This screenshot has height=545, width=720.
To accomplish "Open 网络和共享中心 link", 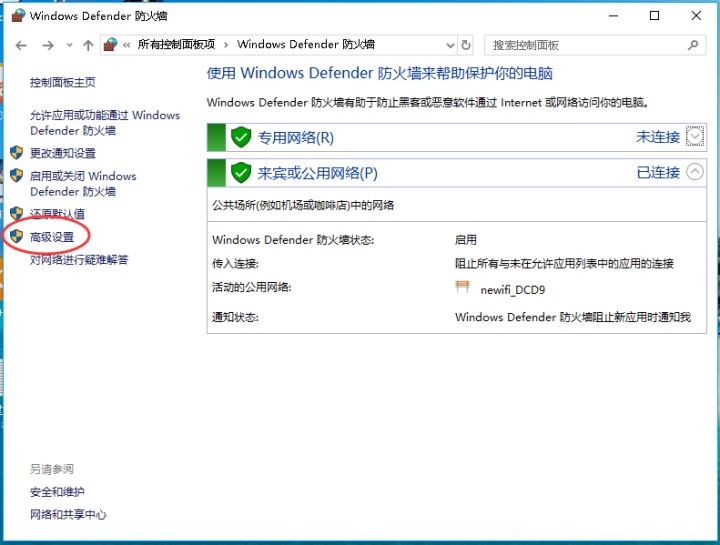I will 68,515.
